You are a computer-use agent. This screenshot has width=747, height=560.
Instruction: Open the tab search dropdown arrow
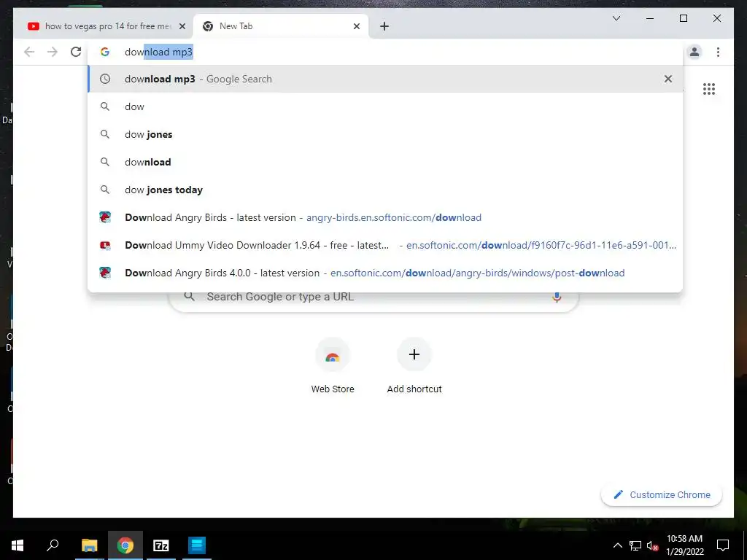(616, 18)
